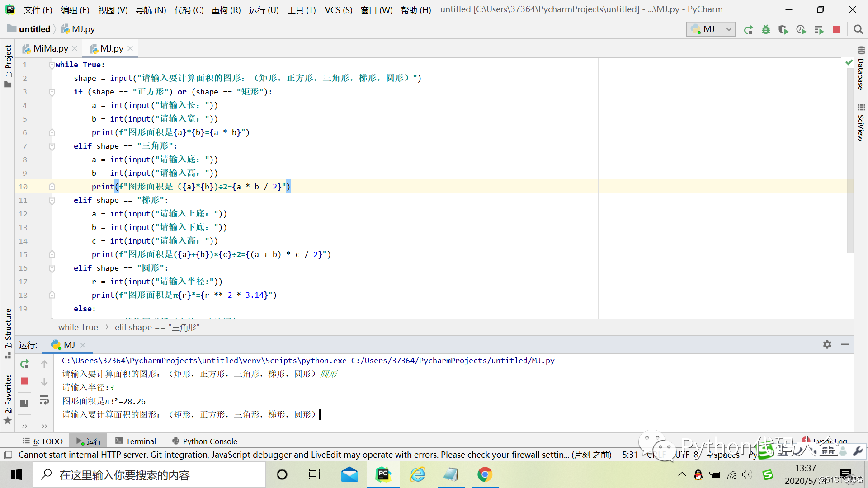
Task: Collapse the while True block on line 1
Action: click(x=52, y=65)
